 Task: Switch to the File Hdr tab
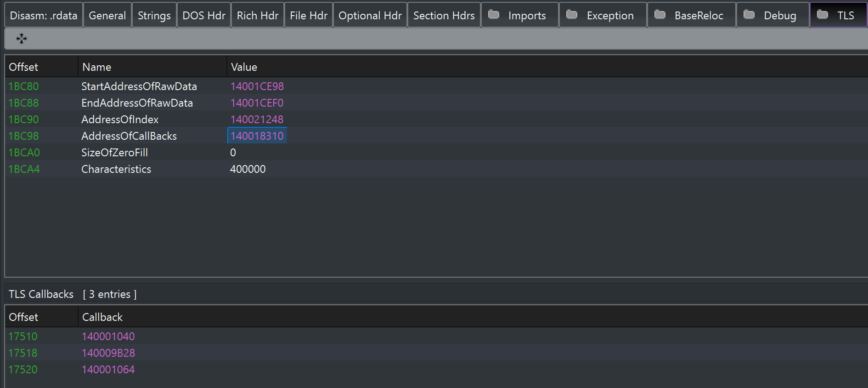(309, 15)
